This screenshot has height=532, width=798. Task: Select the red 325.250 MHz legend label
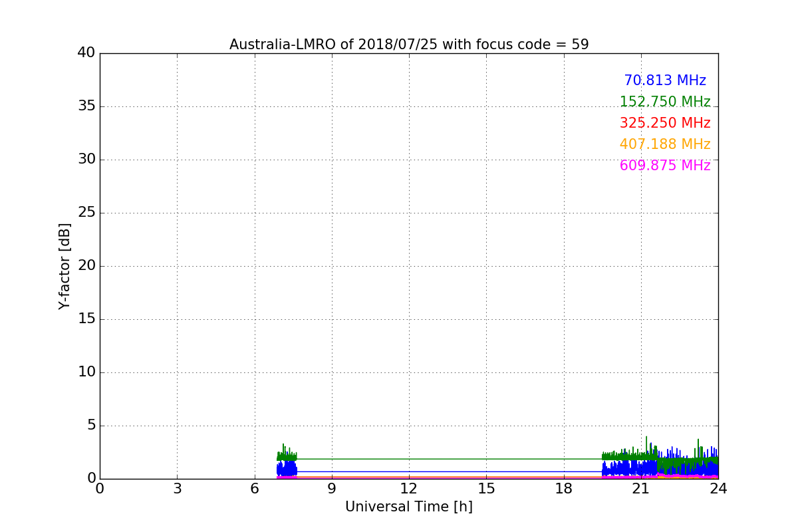click(x=665, y=123)
